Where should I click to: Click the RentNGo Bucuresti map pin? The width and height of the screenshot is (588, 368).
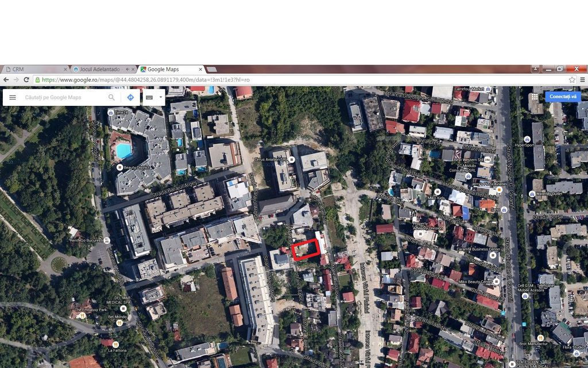[x=107, y=240]
